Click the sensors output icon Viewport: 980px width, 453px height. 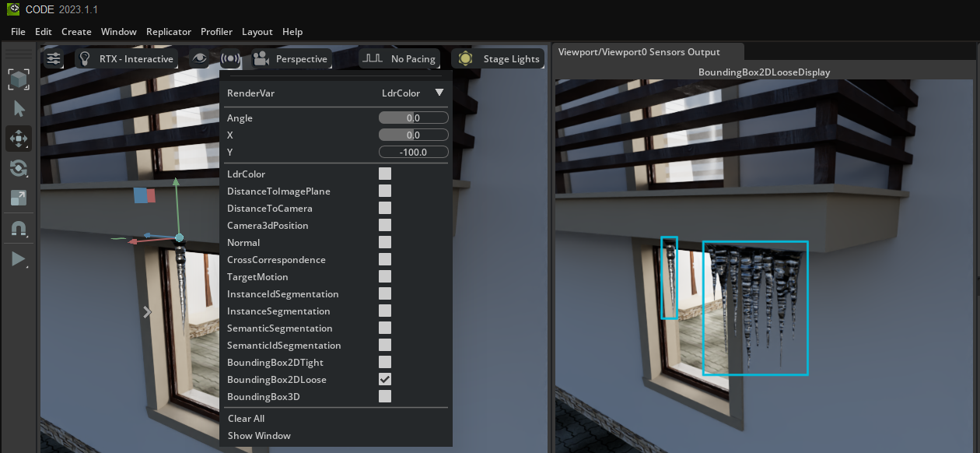pyautogui.click(x=230, y=58)
